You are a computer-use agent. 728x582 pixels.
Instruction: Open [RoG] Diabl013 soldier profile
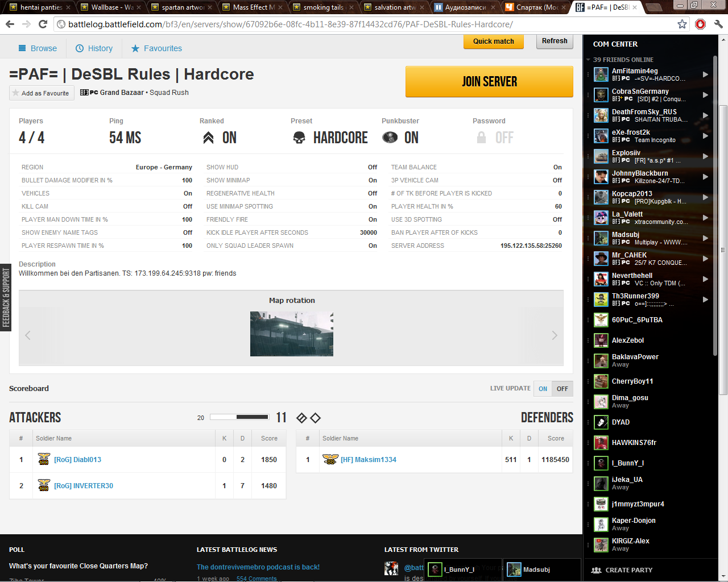77,459
